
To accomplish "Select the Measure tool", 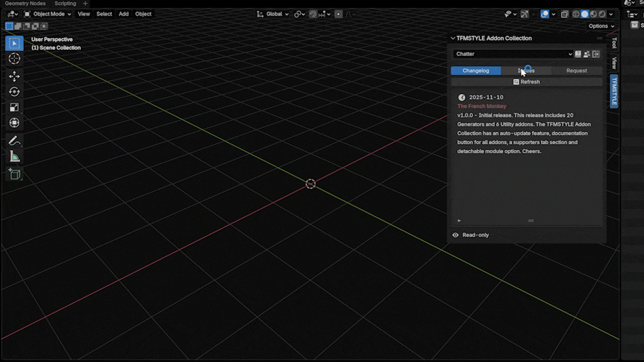I will point(14,157).
